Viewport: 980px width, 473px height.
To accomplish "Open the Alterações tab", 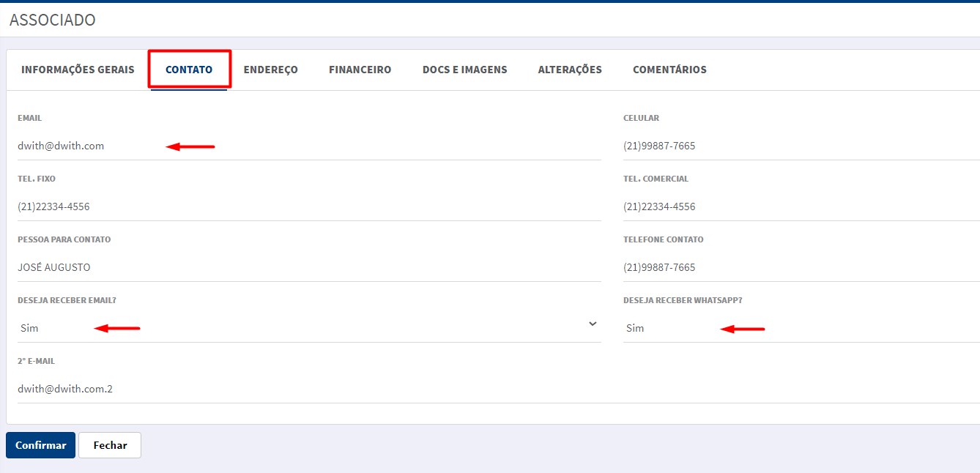I will click(x=570, y=70).
